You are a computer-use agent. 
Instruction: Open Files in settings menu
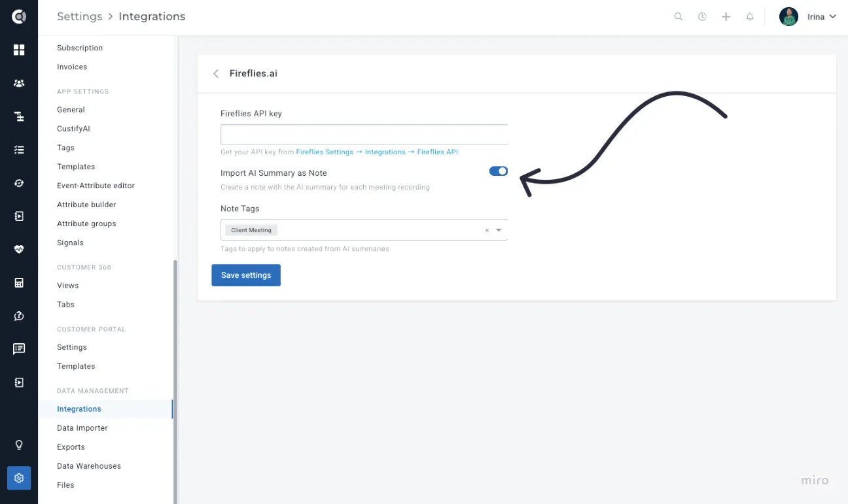point(65,485)
